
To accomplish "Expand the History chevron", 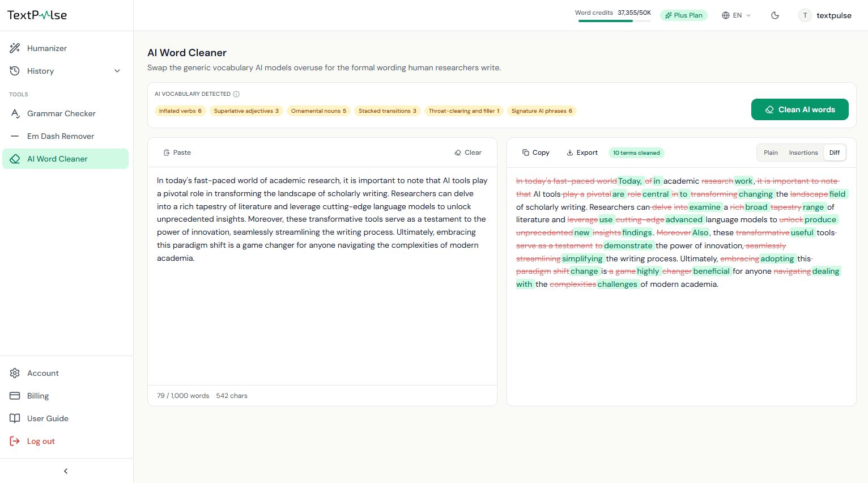I will click(x=117, y=71).
